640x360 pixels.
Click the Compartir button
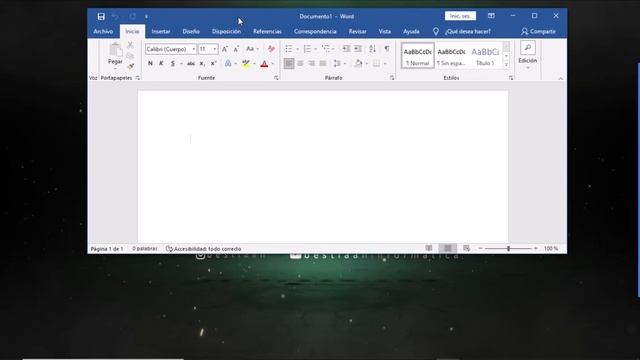tap(538, 31)
